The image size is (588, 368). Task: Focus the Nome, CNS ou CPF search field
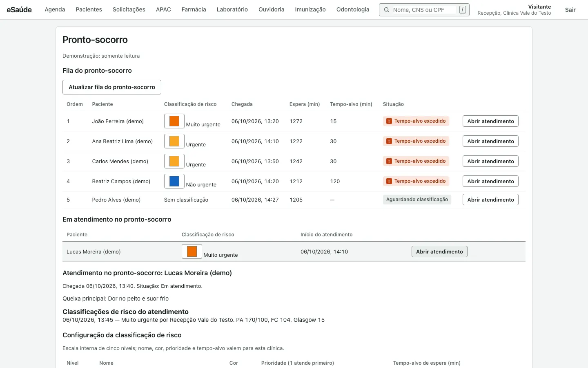(x=424, y=10)
